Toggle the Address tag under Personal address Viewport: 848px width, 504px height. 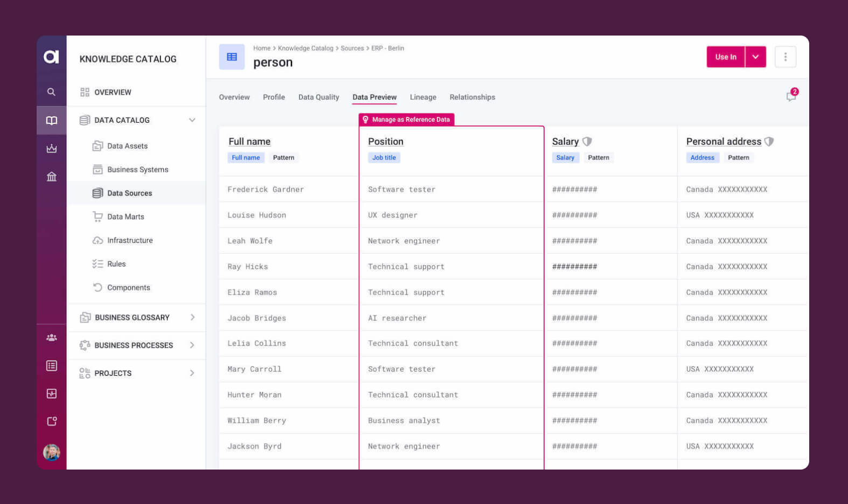702,158
